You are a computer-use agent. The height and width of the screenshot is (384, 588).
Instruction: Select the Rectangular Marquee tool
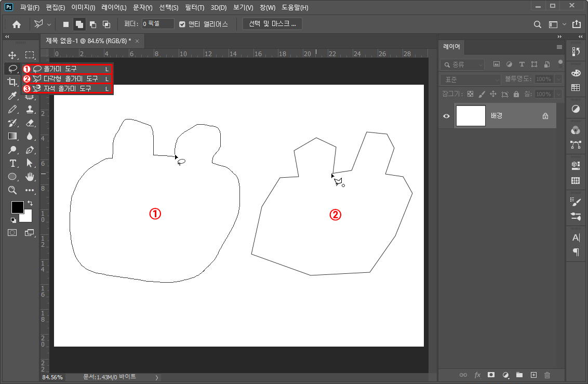coord(30,55)
